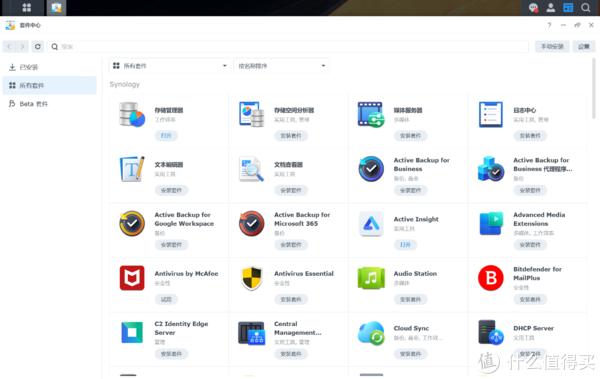600x379 pixels.
Task: Click the Active Insight title text
Action: click(416, 219)
